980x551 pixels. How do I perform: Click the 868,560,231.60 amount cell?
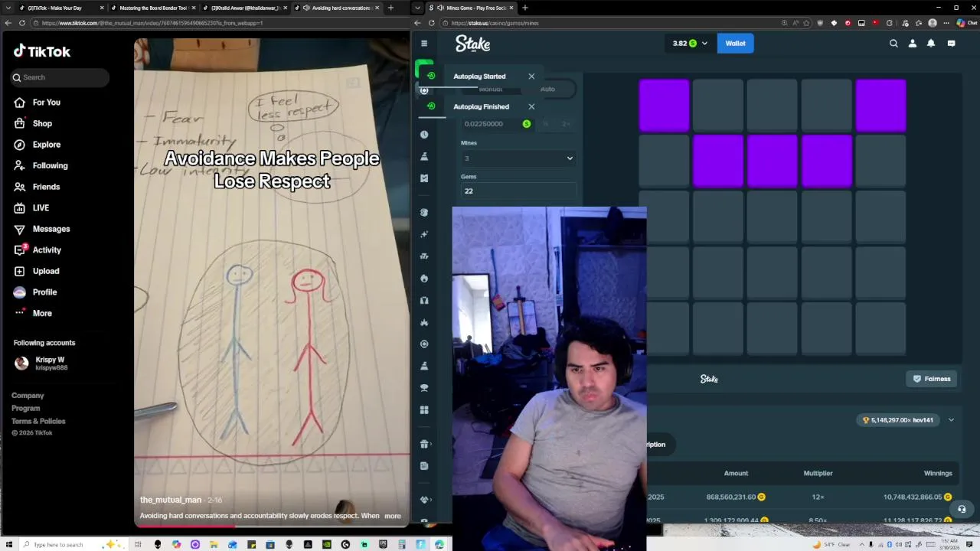point(736,497)
